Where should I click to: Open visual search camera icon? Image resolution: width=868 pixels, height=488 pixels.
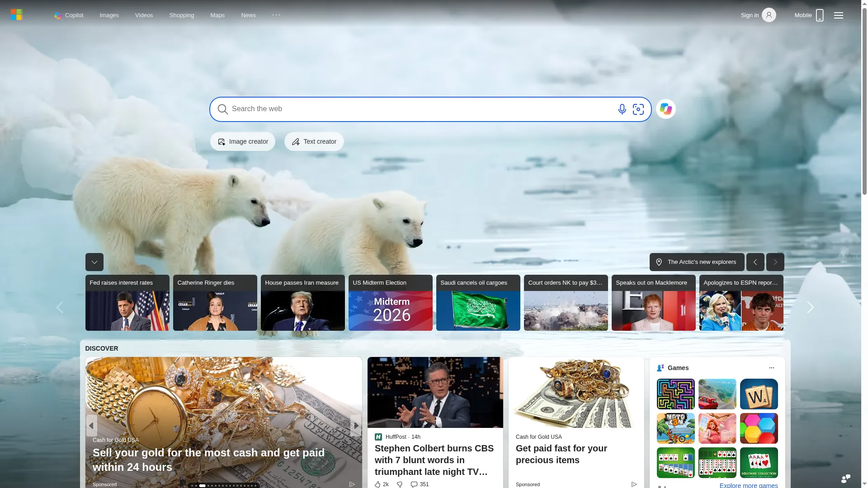pos(638,109)
